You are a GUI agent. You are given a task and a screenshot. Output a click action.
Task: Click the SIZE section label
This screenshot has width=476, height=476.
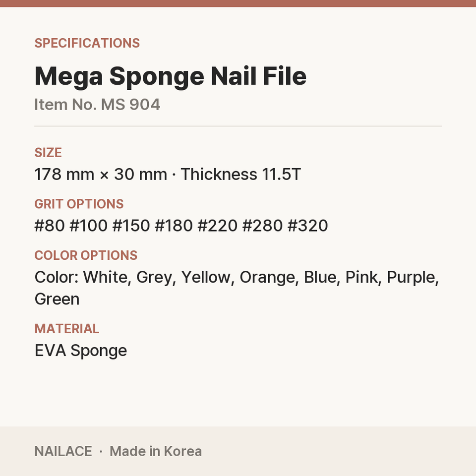[48, 152]
